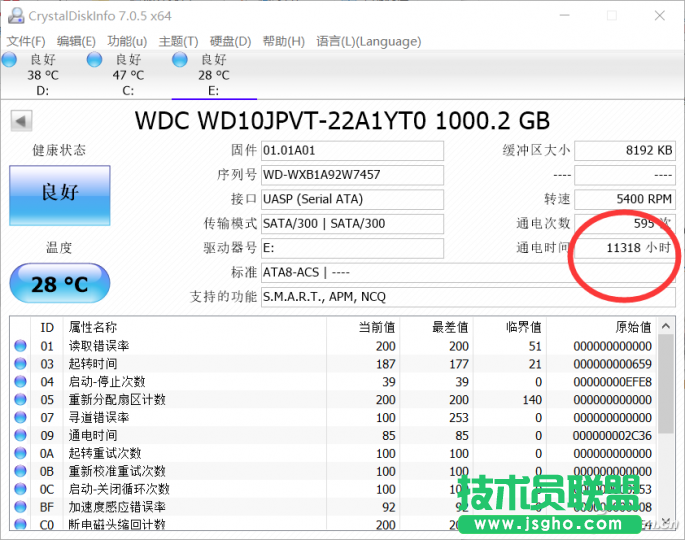The height and width of the screenshot is (540, 685).
Task: Open the 功能(u) menu
Action: pos(127,41)
